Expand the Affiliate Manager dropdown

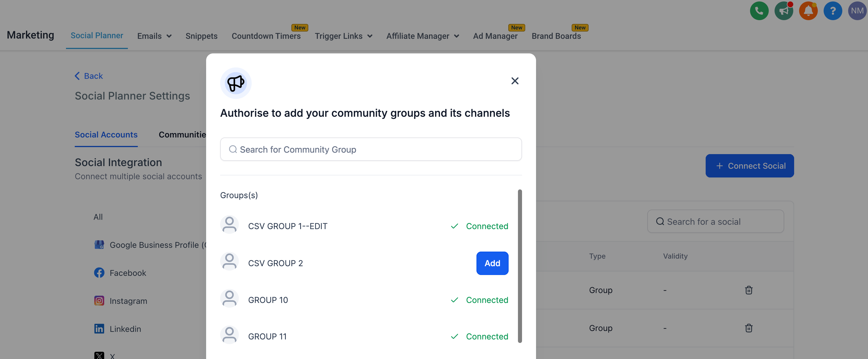pyautogui.click(x=422, y=36)
